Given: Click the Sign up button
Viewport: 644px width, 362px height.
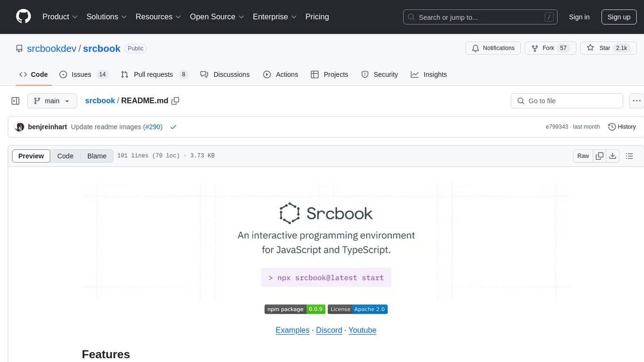Looking at the screenshot, I should (x=619, y=17).
